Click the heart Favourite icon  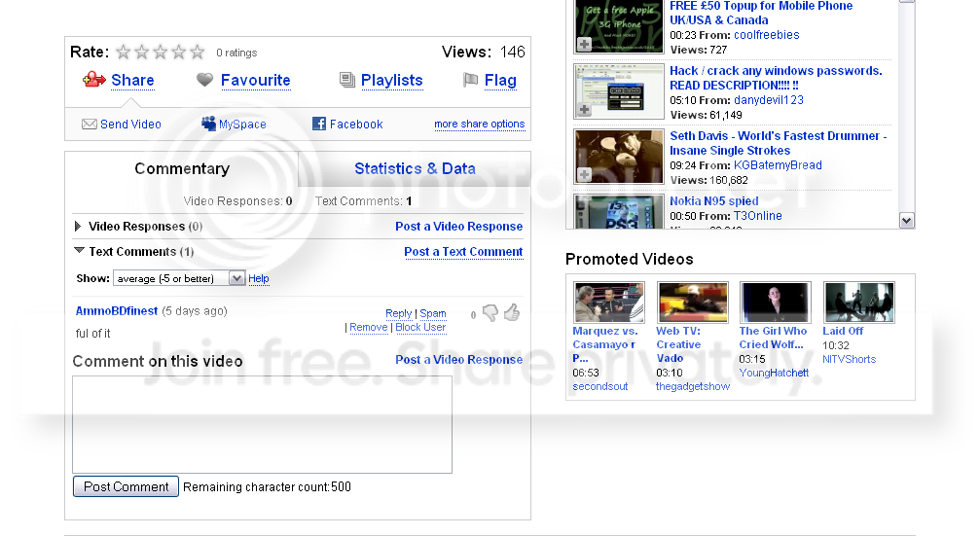[204, 80]
